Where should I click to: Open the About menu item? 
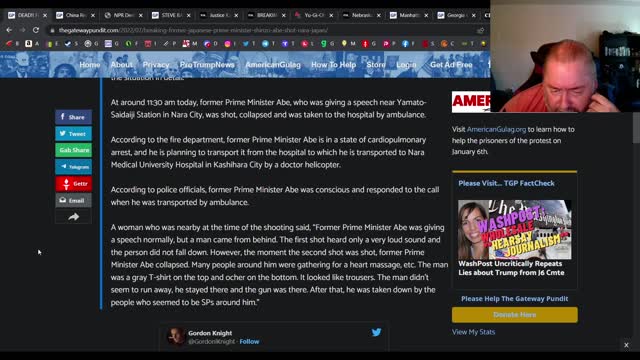[122, 64]
